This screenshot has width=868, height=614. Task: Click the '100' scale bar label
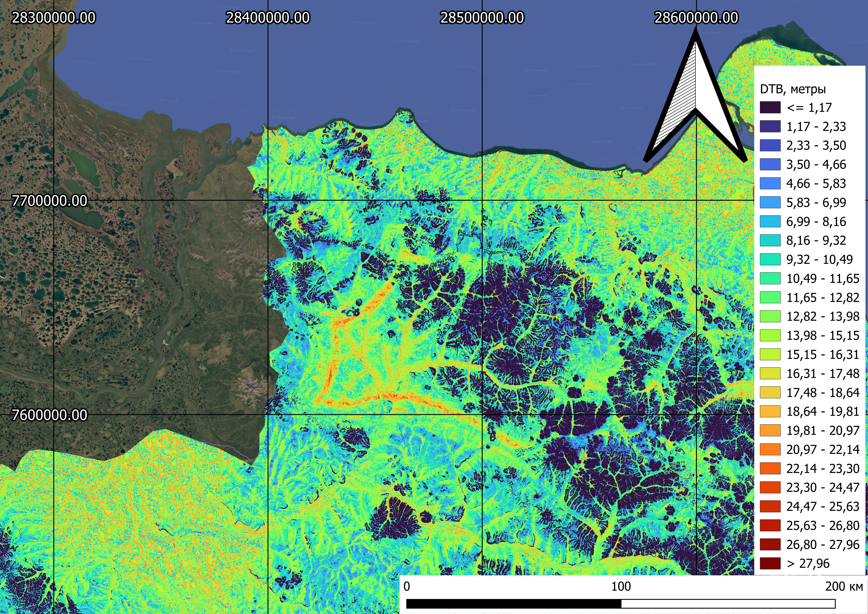(621, 587)
